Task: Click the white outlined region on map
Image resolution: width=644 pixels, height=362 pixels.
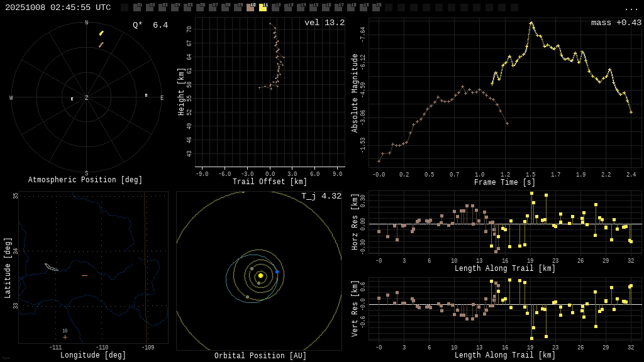Action: pos(52,268)
